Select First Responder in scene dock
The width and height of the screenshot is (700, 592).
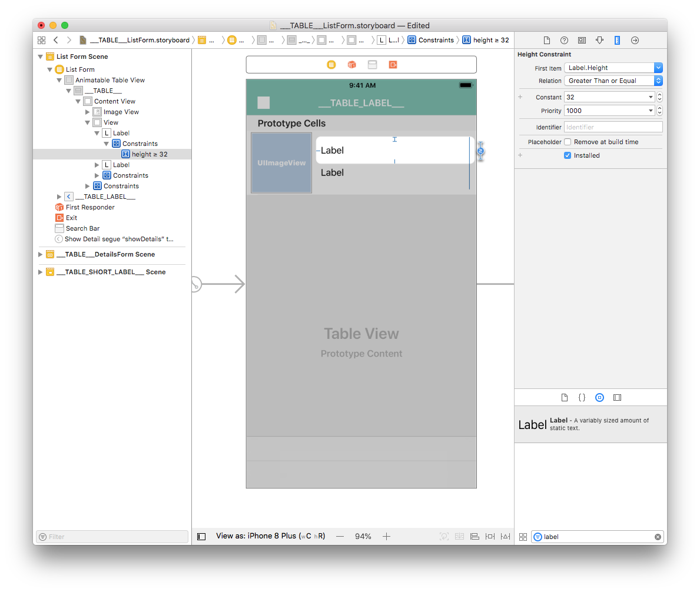click(352, 65)
